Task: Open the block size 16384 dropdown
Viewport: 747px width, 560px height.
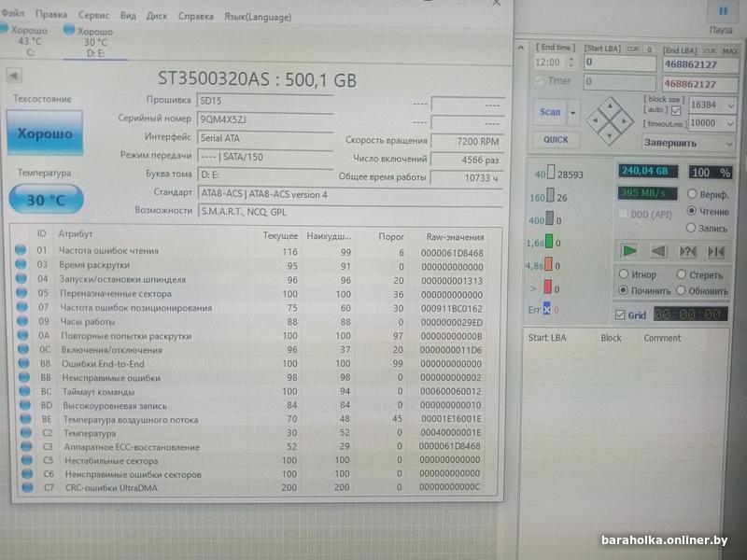Action: pyautogui.click(x=730, y=105)
